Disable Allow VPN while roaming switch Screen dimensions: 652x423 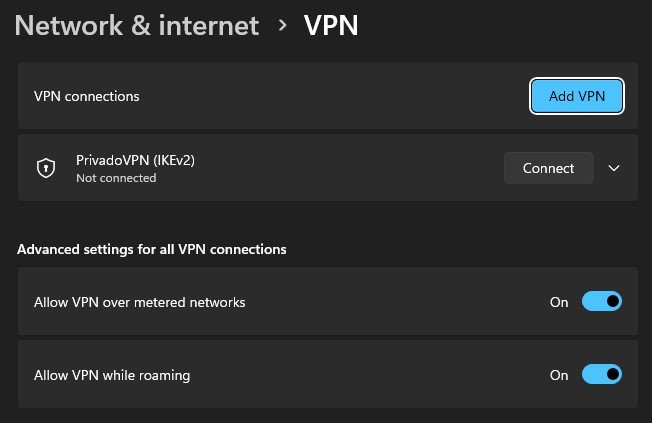click(601, 375)
